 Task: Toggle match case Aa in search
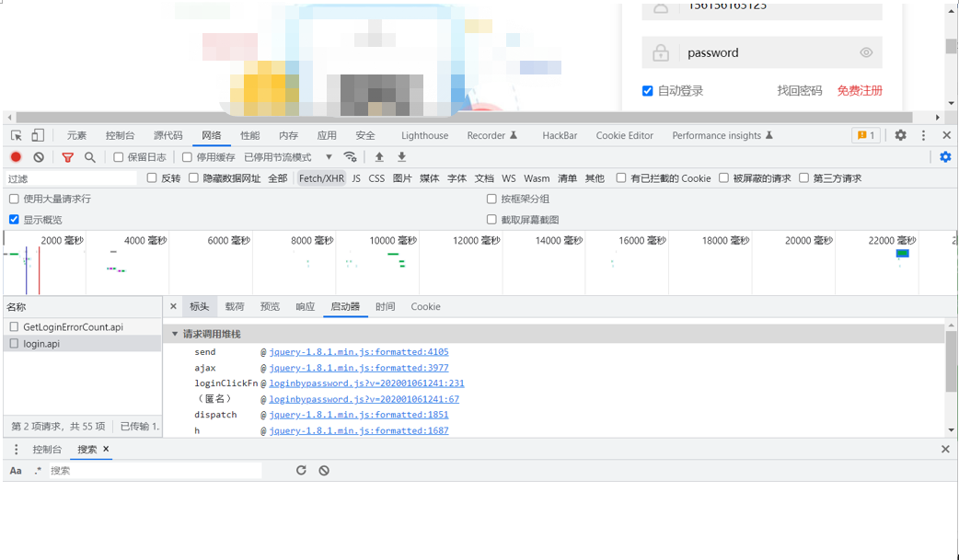[x=16, y=470]
